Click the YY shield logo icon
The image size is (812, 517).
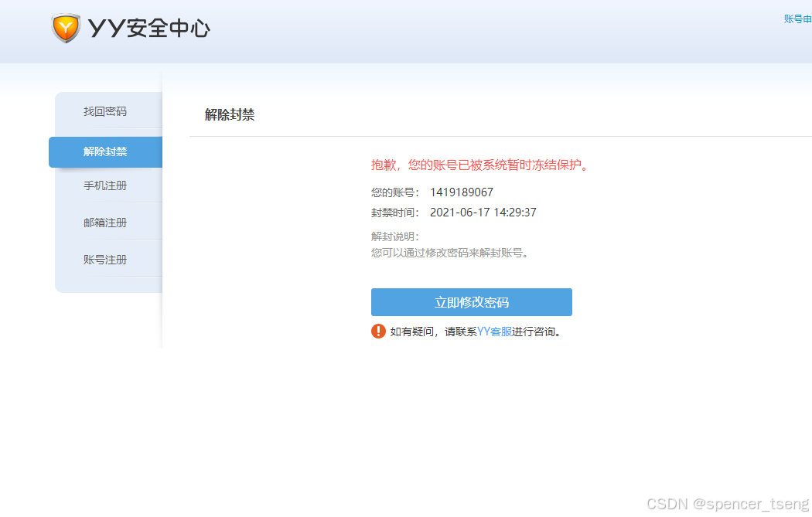[66, 28]
